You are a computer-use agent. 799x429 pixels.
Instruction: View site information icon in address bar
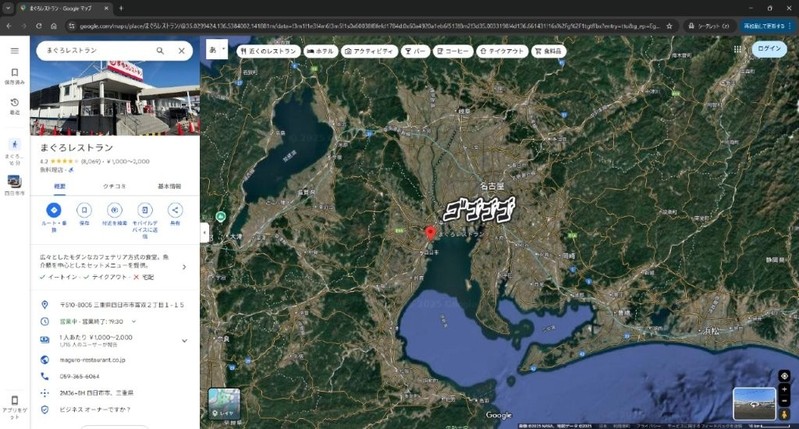coord(71,26)
